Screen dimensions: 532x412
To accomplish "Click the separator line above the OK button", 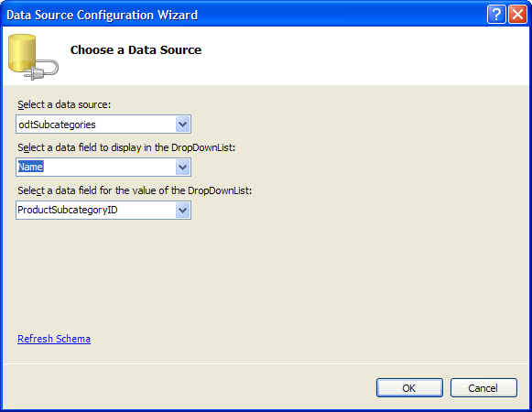I will point(266,363).
